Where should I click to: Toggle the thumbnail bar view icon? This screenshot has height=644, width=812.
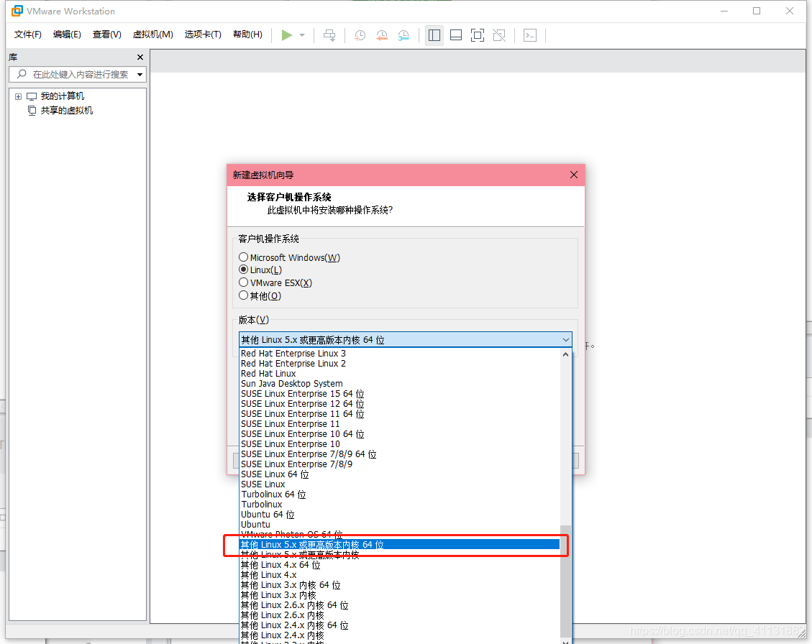456,35
